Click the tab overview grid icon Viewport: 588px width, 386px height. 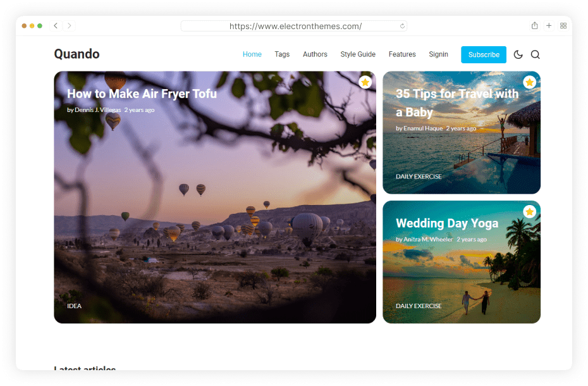point(563,26)
